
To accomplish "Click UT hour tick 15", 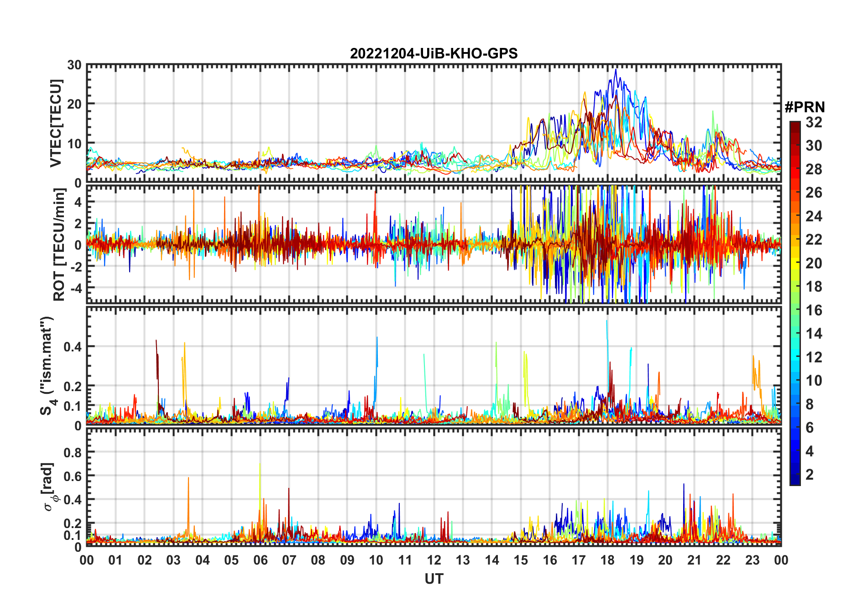I will (521, 560).
